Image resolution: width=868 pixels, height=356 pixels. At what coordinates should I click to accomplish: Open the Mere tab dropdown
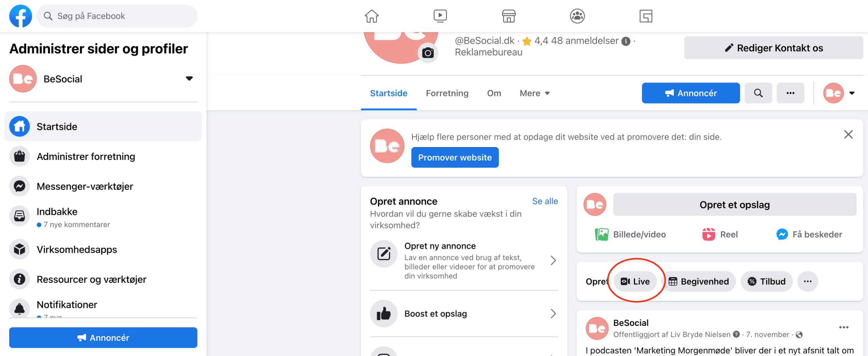tap(534, 93)
